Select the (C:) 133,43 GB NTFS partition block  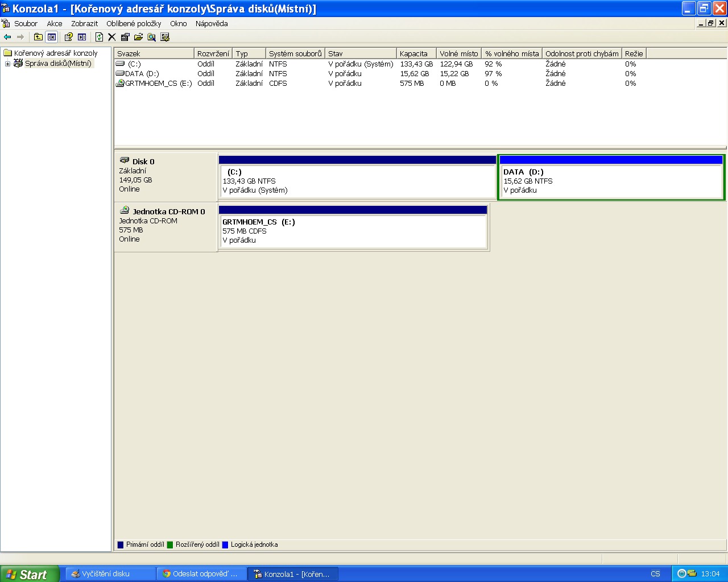point(357,177)
